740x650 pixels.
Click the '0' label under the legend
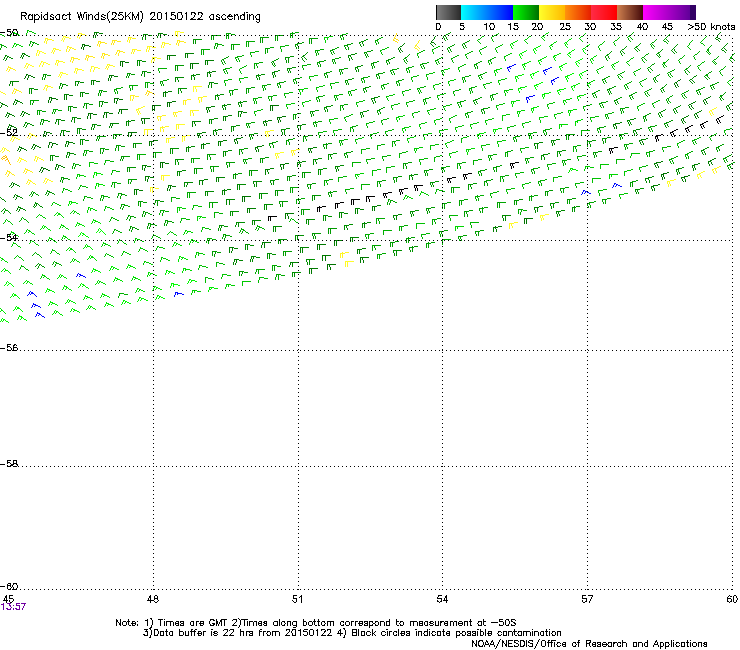438,27
